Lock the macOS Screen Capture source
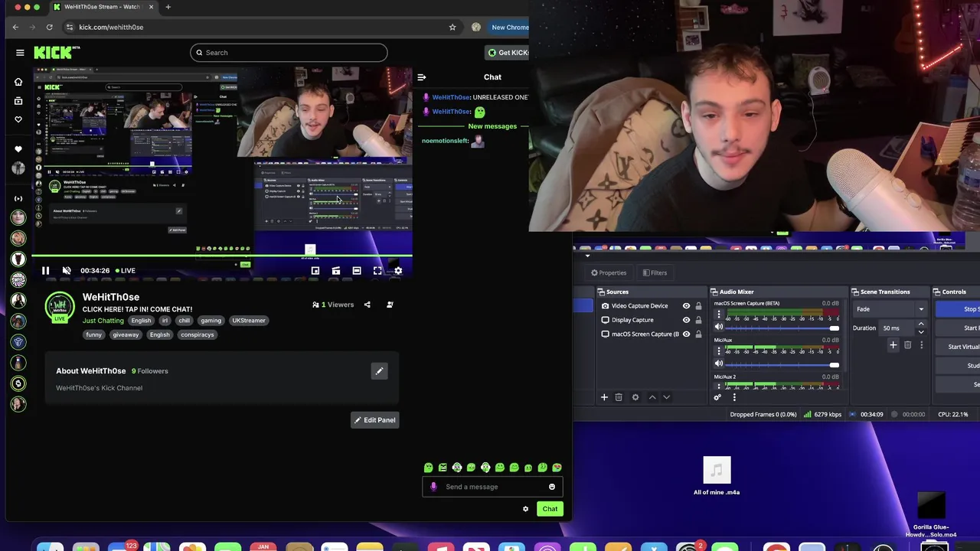The image size is (980, 551). 698,334
